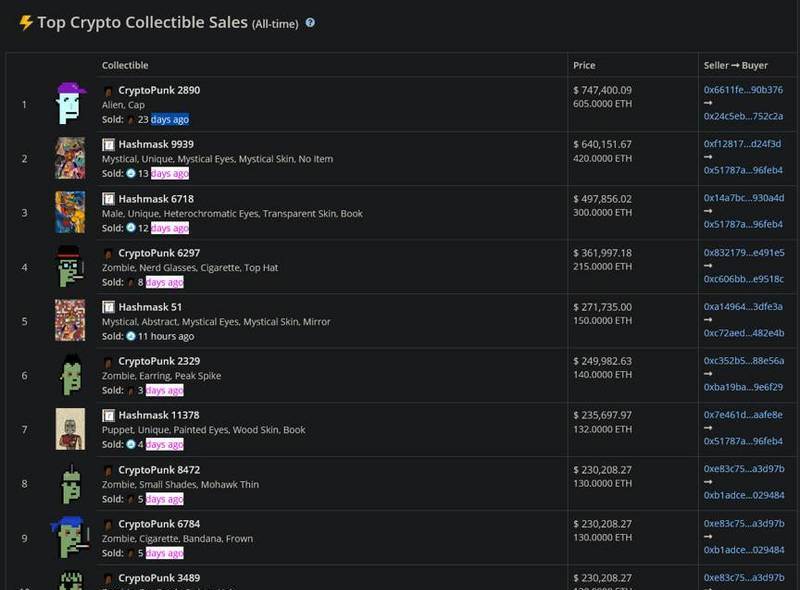Open seller address 0xf12817...d24f3d
Image resolution: width=800 pixels, height=590 pixels.
coord(742,144)
